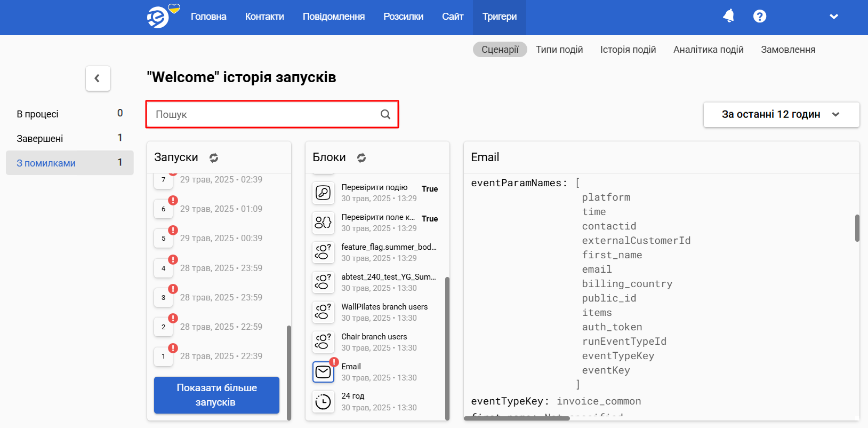Collapse sidebar using back chevron button
Viewport: 868px width, 428px height.
click(x=98, y=78)
